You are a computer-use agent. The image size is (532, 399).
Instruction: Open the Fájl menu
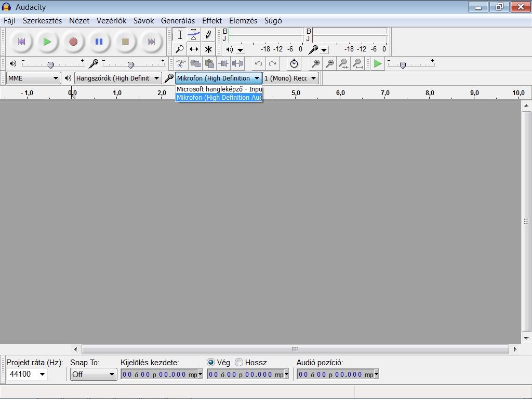(9, 21)
